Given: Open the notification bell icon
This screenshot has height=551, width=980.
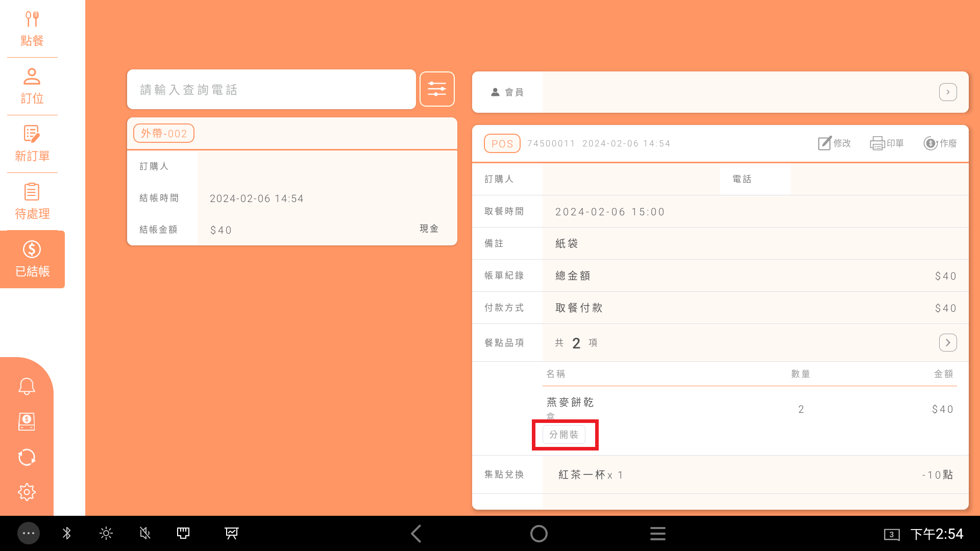Looking at the screenshot, I should (27, 386).
